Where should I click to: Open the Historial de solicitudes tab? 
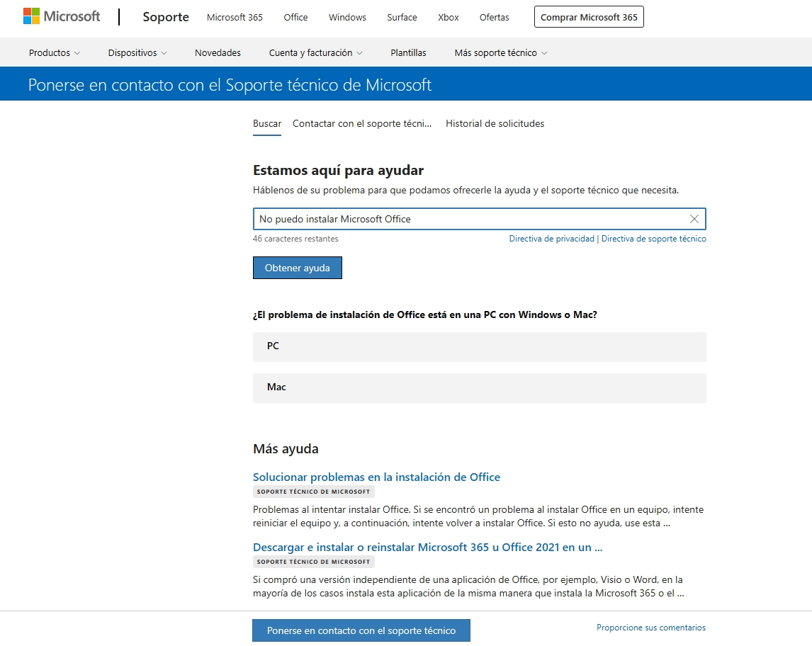495,124
